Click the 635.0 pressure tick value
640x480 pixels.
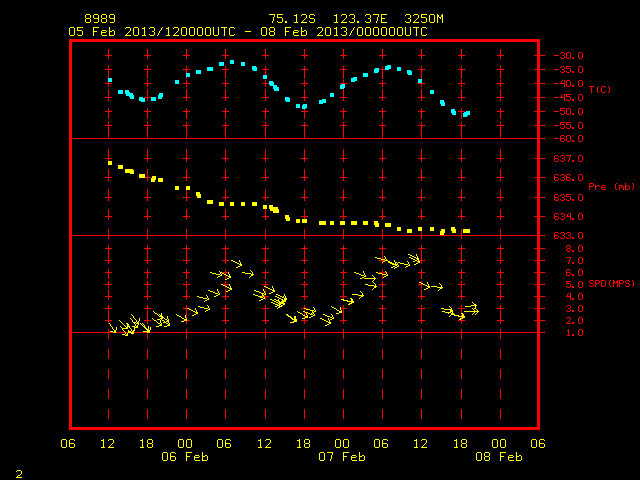tap(568, 198)
